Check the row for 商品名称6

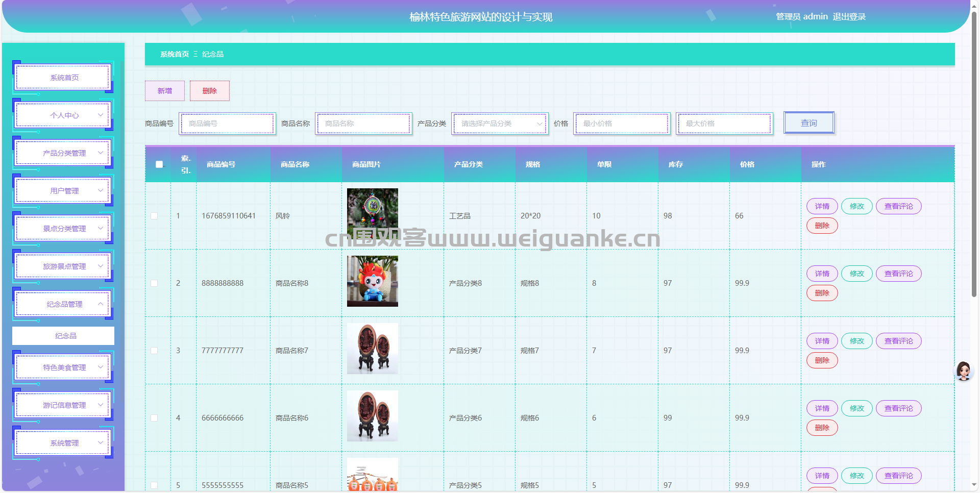coord(154,418)
